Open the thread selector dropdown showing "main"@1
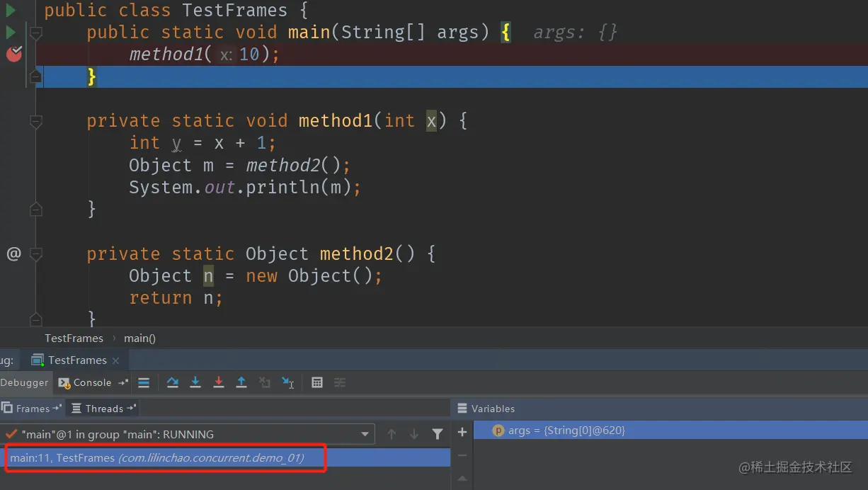The height and width of the screenshot is (490, 868). [x=188, y=434]
